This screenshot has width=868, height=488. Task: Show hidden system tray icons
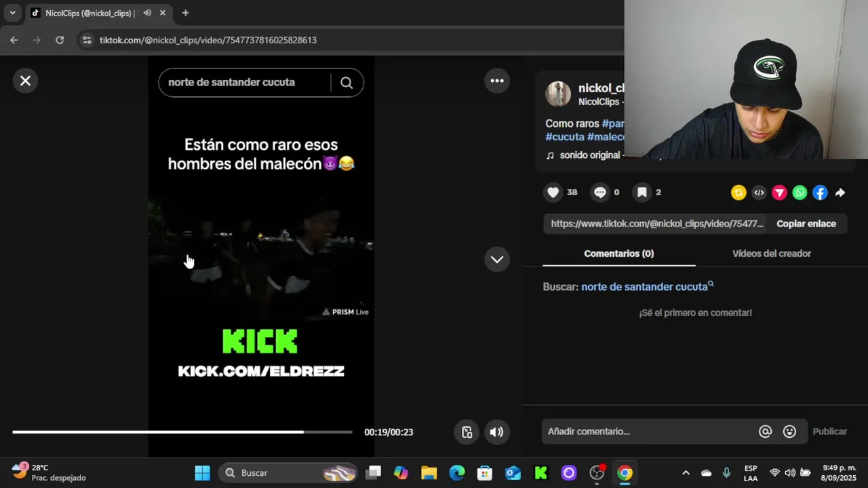pyautogui.click(x=686, y=472)
